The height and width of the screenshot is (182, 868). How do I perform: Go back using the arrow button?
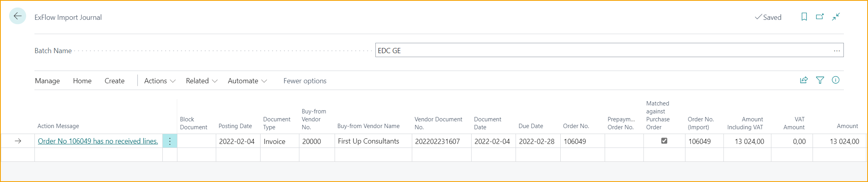point(17,16)
